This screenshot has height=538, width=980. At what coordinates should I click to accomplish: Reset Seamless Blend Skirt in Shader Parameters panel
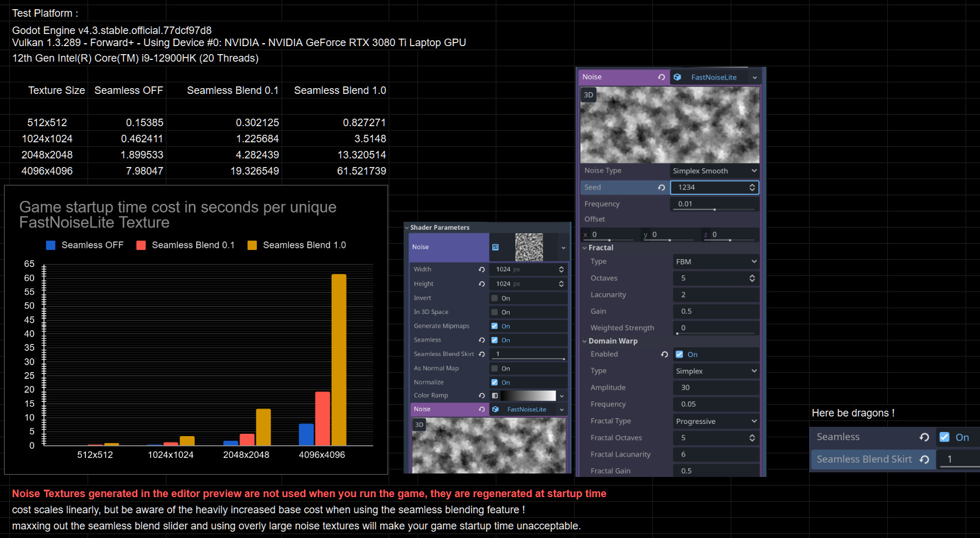(481, 354)
